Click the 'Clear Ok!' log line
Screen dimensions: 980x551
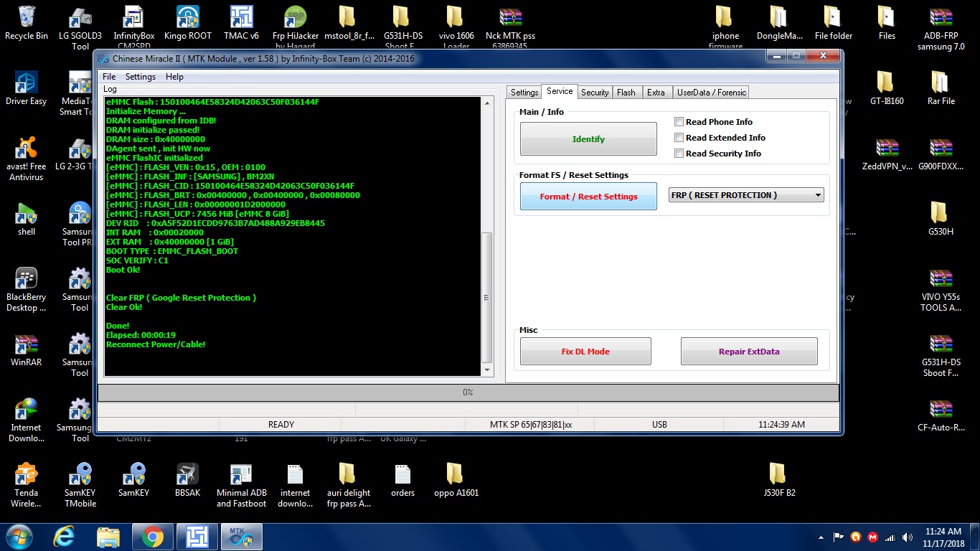pos(124,307)
